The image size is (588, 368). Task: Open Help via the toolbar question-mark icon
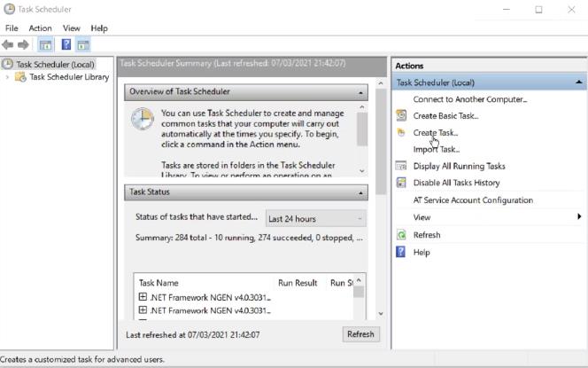pyautogui.click(x=66, y=44)
